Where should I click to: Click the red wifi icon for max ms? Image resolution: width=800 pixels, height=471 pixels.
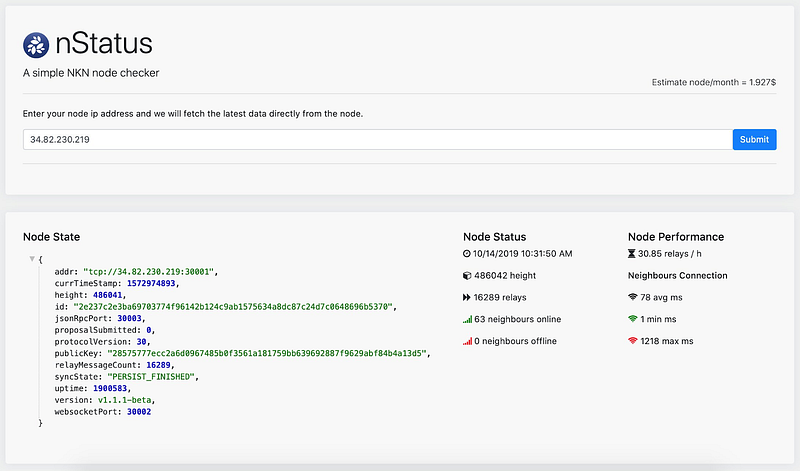tap(632, 341)
